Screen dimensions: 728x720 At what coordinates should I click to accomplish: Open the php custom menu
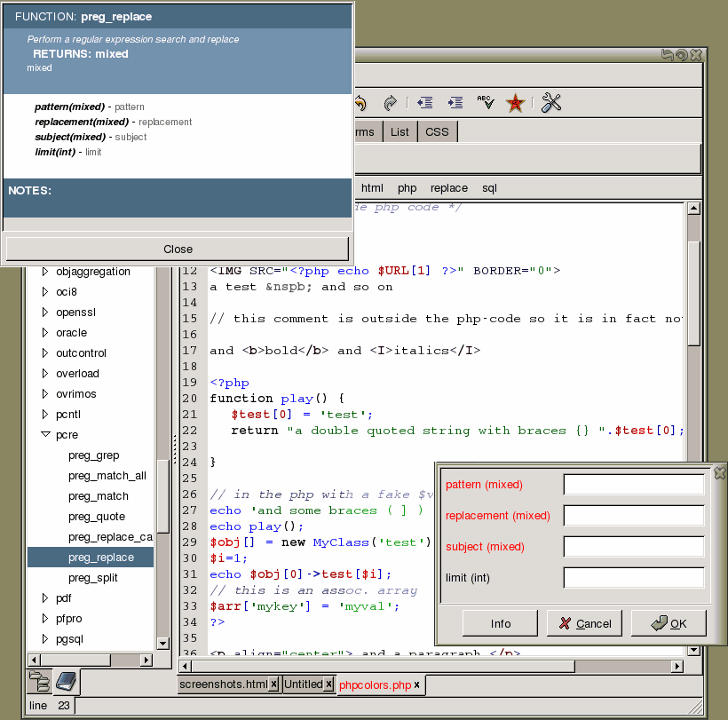pos(407,188)
